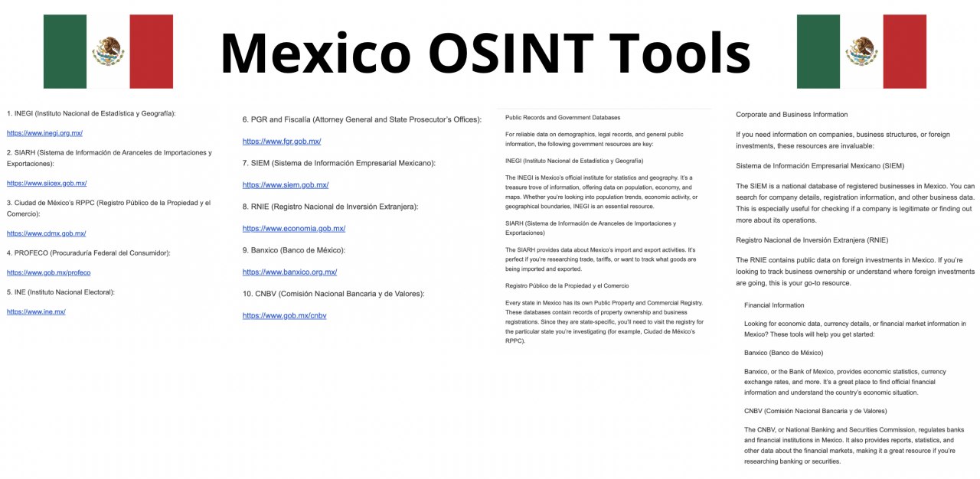Click the "10. CNBV" list entry text
This screenshot has height=479, width=980.
(333, 294)
